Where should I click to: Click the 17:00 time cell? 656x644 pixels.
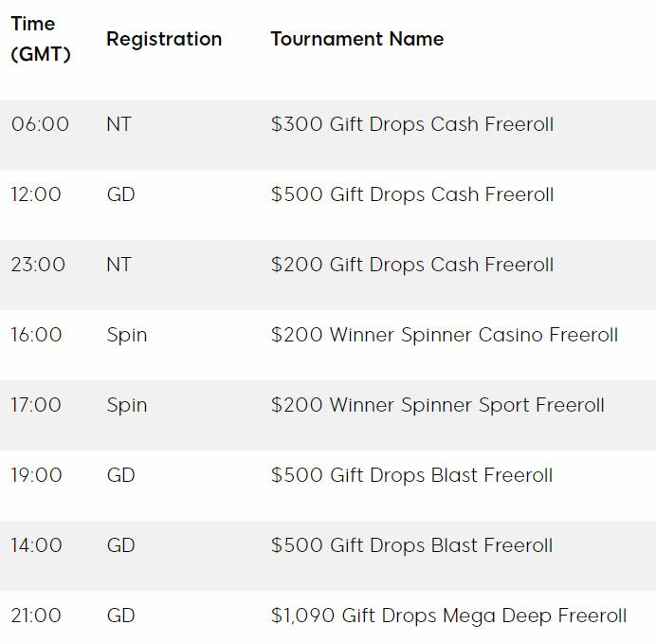point(36,405)
